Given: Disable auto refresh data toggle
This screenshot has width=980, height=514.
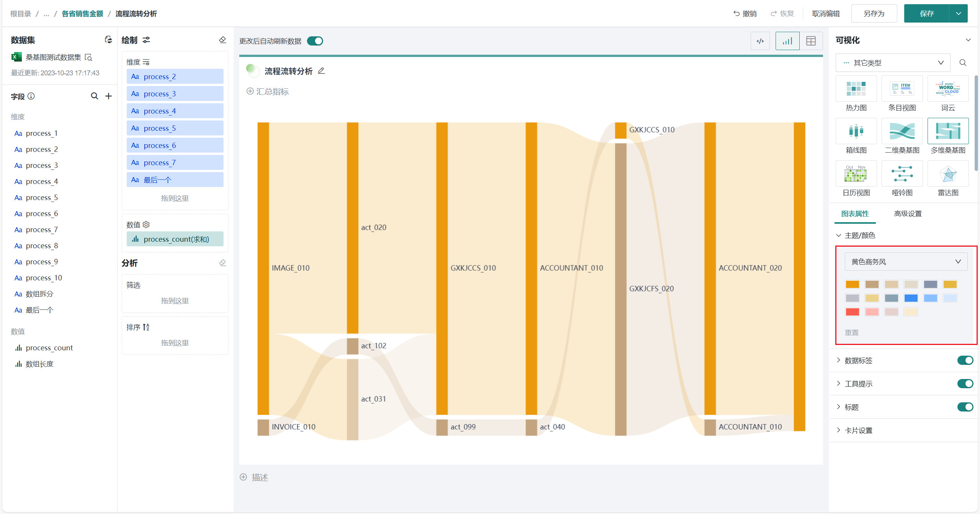Looking at the screenshot, I should pyautogui.click(x=315, y=41).
